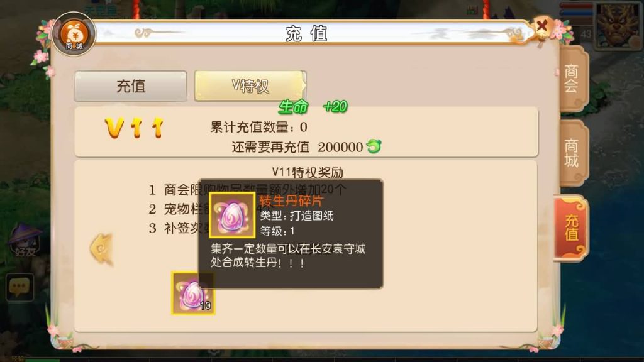Click the 商城 rabbit shop icon
This screenshot has width=644, height=362.
tap(74, 34)
